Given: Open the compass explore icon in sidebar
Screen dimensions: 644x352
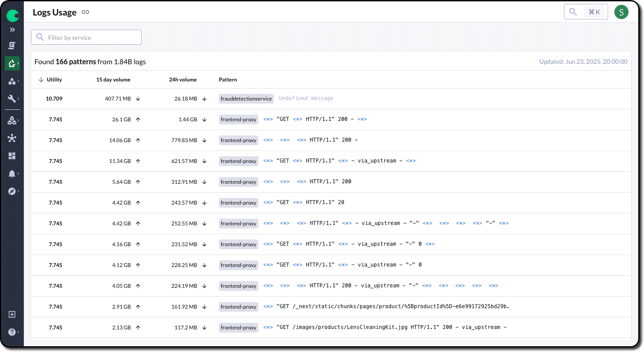Looking at the screenshot, I should point(12,191).
